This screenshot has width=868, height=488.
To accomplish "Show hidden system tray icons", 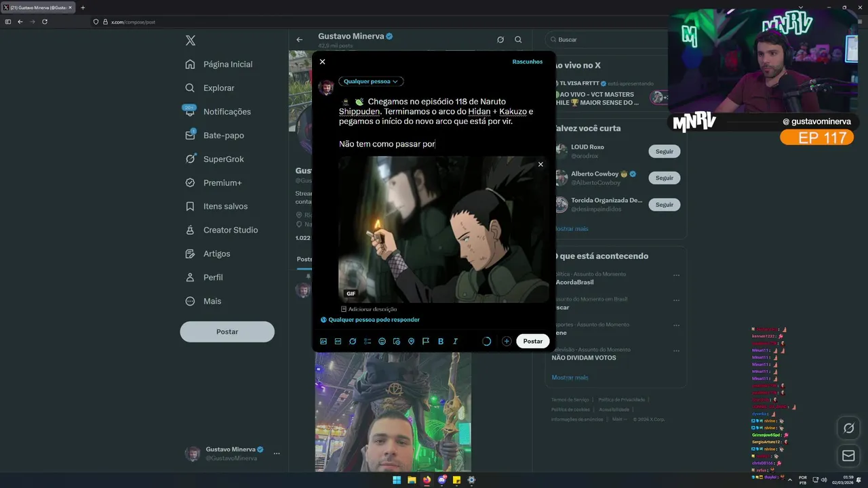I will click(x=790, y=480).
